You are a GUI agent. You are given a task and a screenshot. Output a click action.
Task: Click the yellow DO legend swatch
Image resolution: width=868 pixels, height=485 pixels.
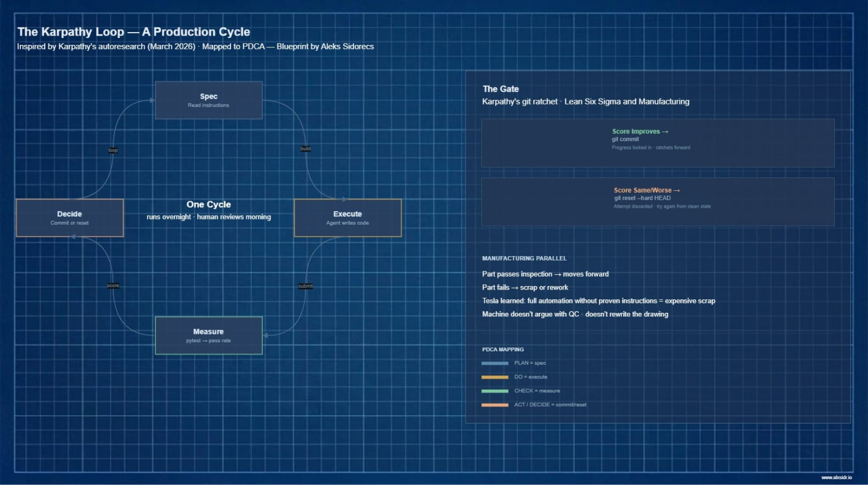pos(495,377)
